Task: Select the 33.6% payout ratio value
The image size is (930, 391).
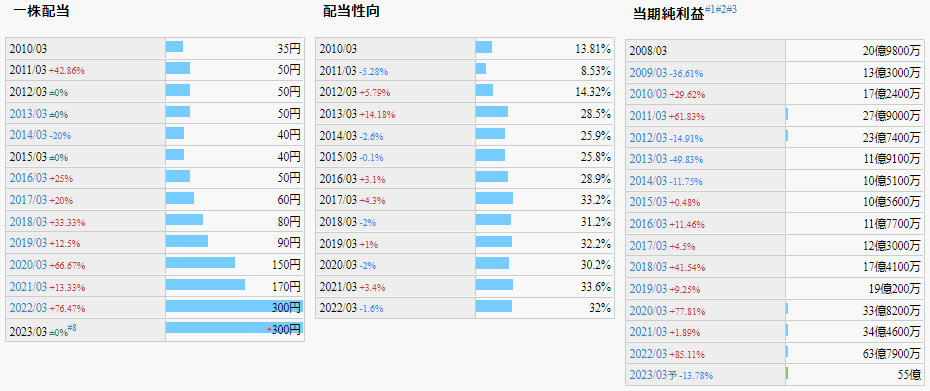Action: [595, 287]
